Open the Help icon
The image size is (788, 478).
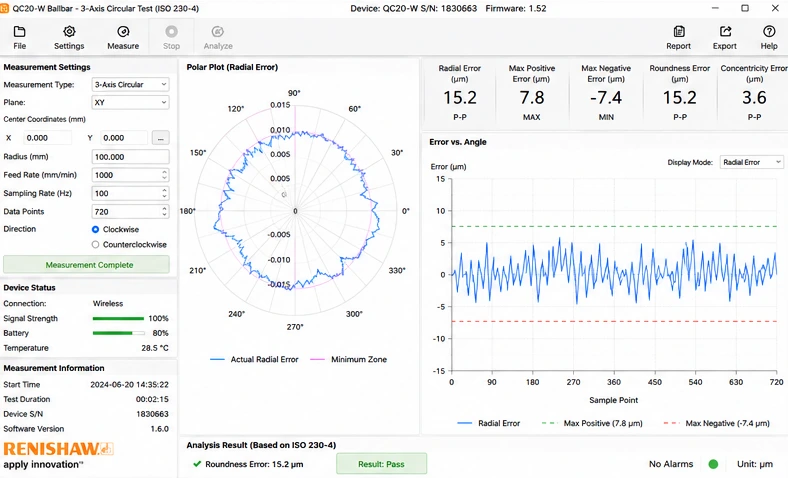[x=769, y=32]
